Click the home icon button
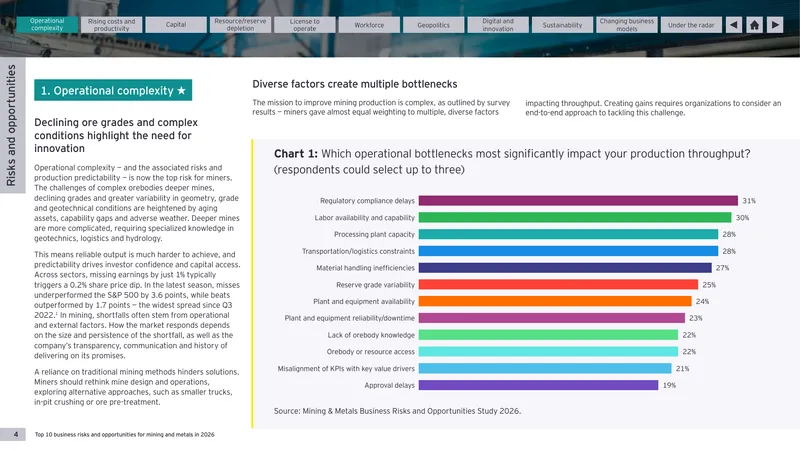800x450 pixels. [x=754, y=25]
